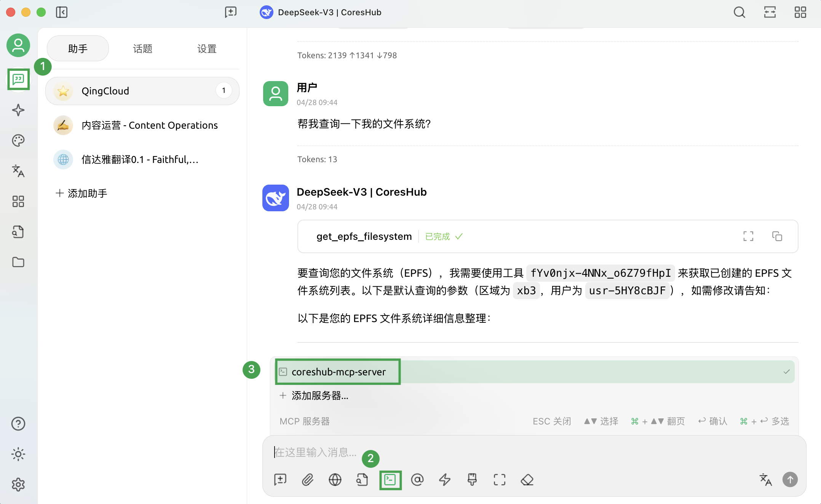Viewport: 821px width, 504px height.
Task: Clear context with the brush icon
Action: click(472, 480)
